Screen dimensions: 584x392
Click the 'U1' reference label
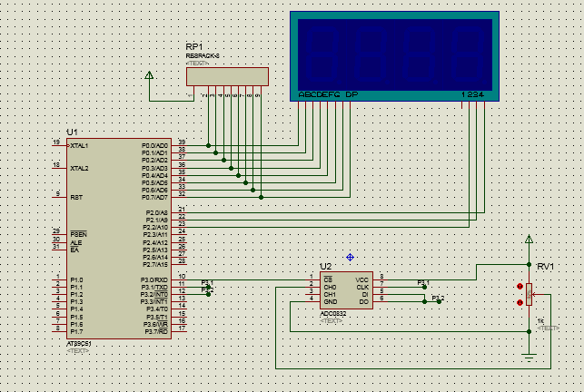[x=72, y=132]
